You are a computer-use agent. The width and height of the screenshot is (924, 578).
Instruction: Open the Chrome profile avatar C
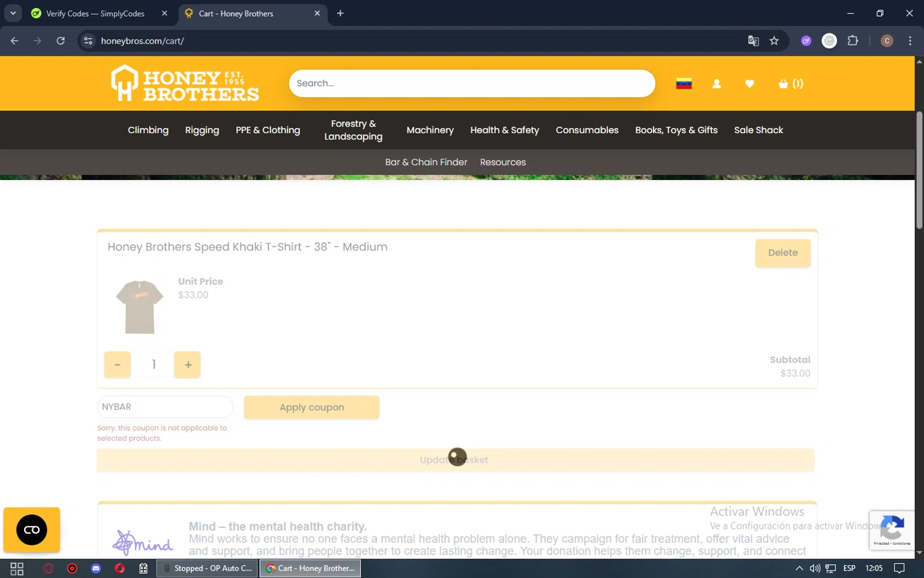tap(887, 41)
